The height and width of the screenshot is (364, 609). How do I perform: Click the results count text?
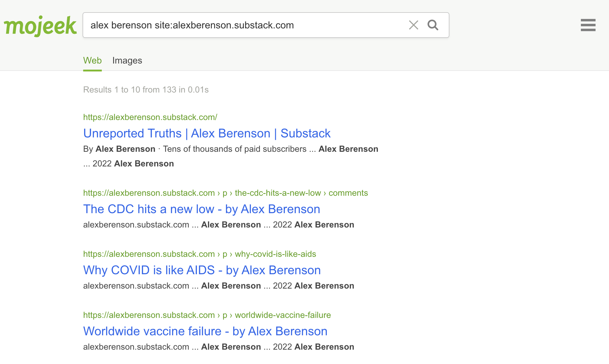146,90
